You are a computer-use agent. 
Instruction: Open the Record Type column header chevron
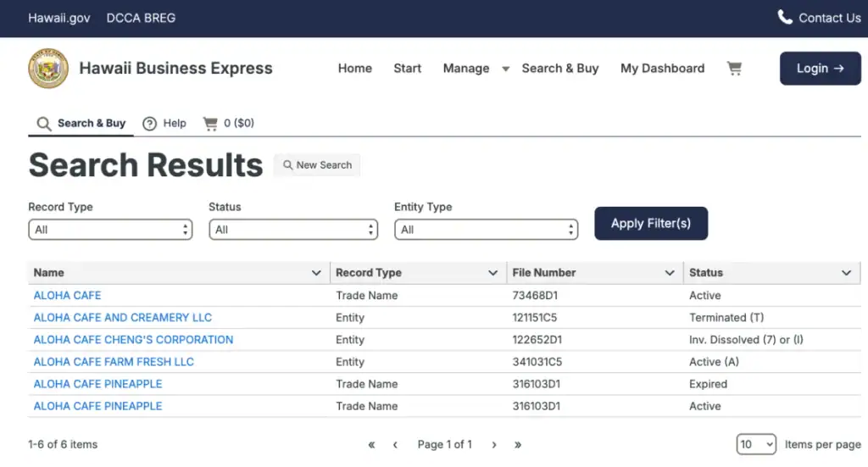coord(492,273)
